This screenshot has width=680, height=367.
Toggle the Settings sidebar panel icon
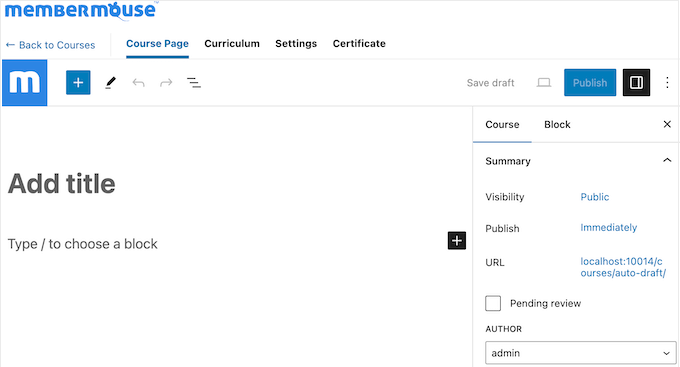coord(636,82)
